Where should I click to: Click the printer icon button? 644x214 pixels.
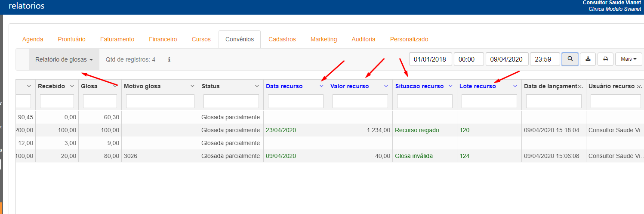(x=605, y=59)
